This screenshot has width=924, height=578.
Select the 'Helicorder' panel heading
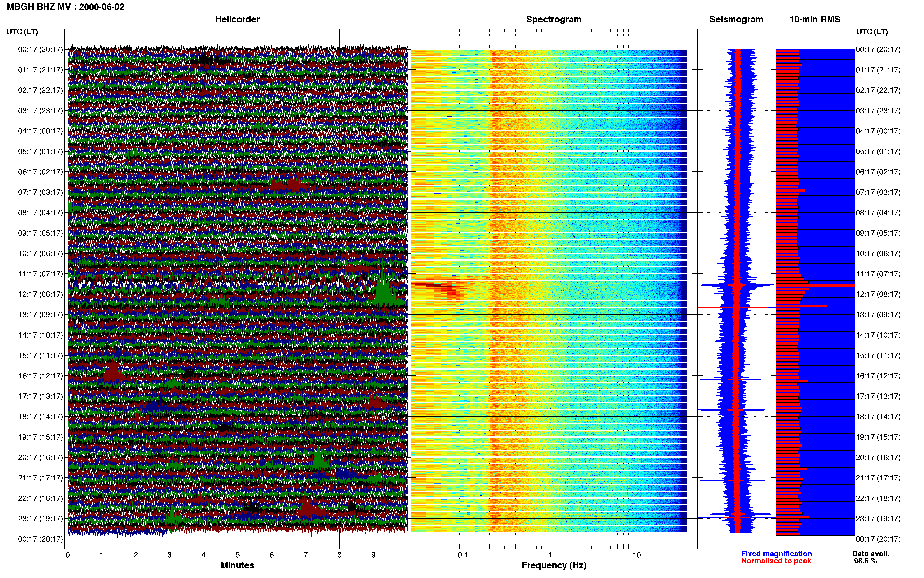(237, 19)
